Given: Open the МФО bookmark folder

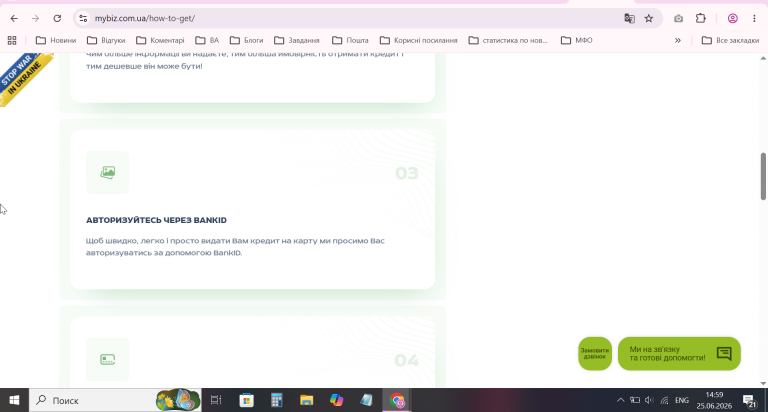Looking at the screenshot, I should point(576,40).
